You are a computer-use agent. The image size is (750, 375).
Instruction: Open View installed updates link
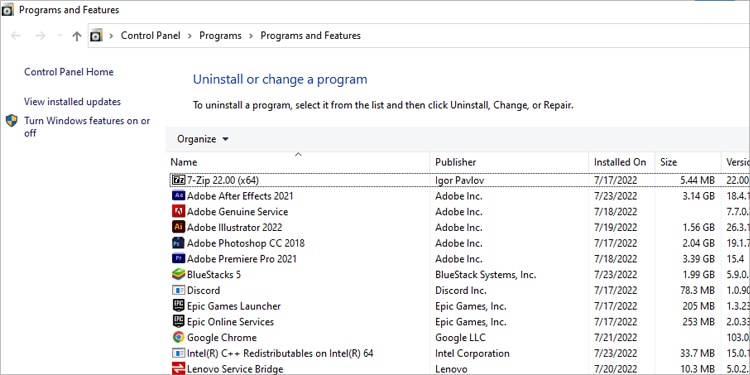72,102
